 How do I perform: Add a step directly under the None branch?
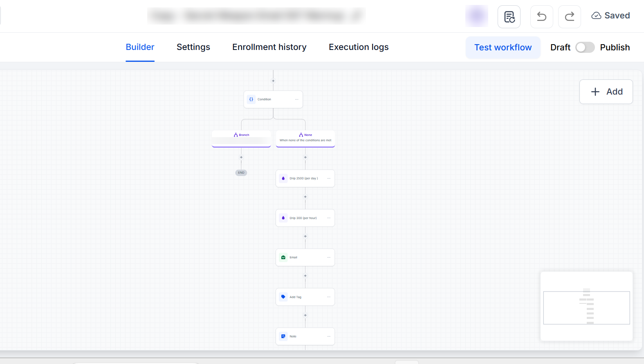305,157
